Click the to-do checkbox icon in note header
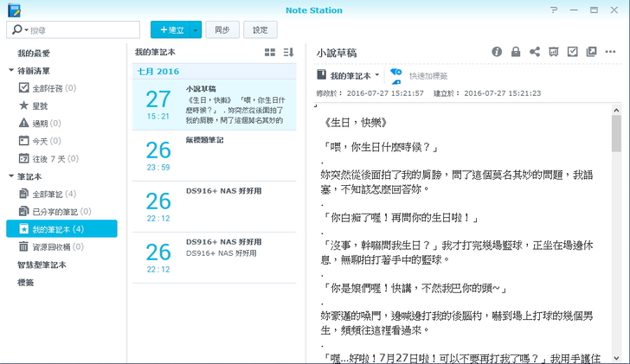The image size is (630, 364). 572,52
